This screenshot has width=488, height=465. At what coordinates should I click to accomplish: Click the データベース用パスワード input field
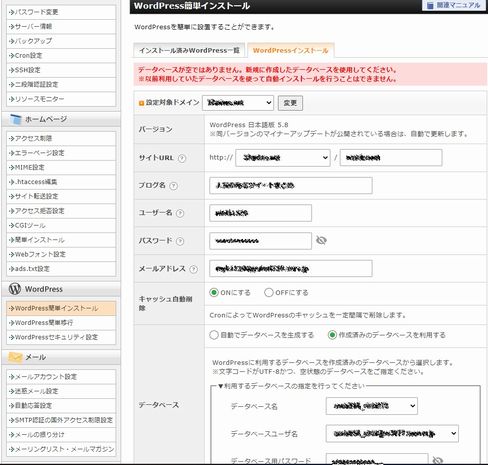tap(377, 459)
